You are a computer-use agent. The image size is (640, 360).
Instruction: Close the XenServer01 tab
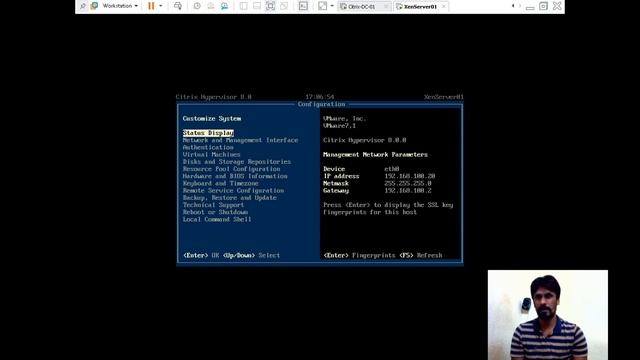[444, 7]
